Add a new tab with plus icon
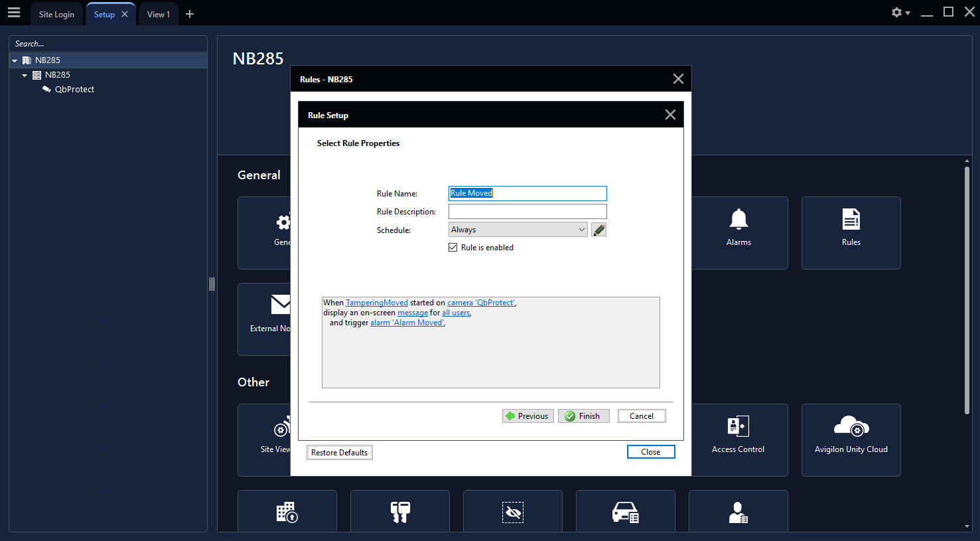Screen dimensions: 980x541 190,14
